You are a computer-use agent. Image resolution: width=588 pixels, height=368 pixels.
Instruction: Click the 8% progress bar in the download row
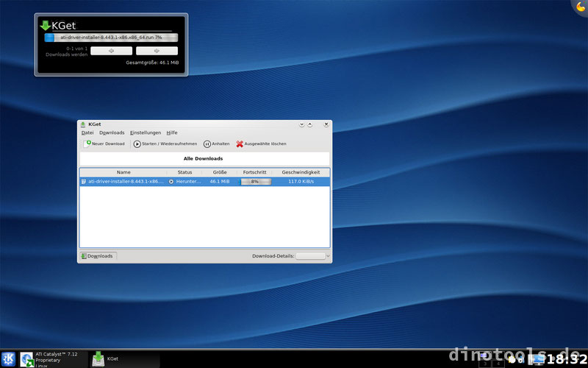coord(255,181)
